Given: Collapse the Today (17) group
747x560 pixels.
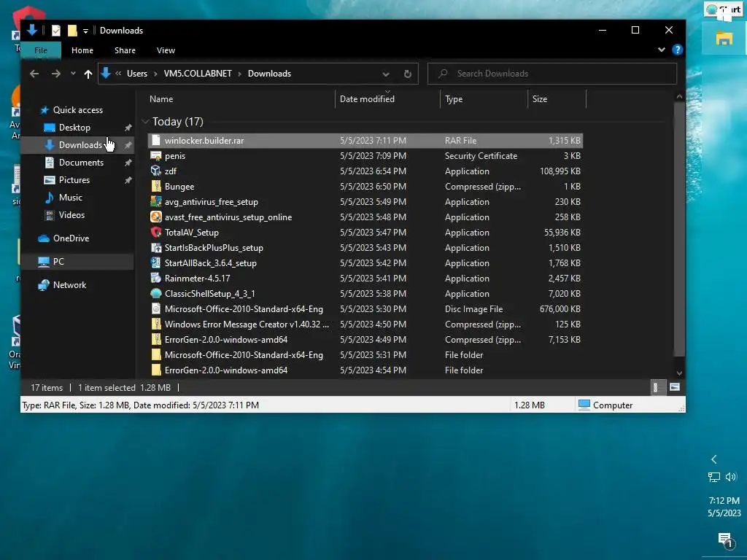Looking at the screenshot, I should [145, 122].
